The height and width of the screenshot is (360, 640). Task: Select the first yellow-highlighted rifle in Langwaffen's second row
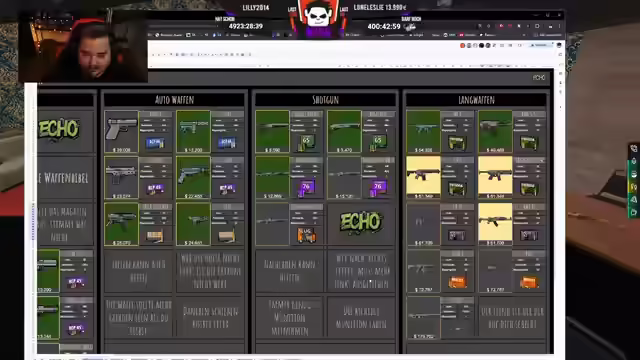[x=423, y=178]
